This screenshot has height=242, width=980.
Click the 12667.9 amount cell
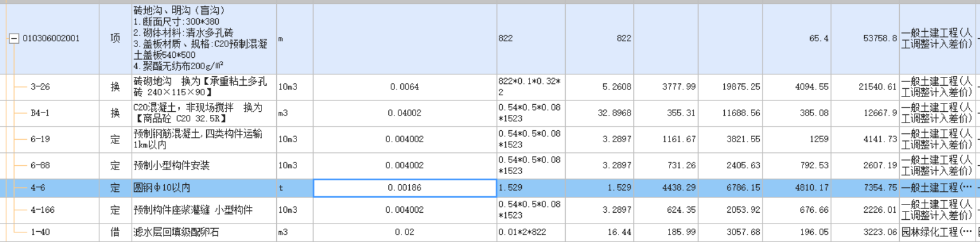click(865, 113)
